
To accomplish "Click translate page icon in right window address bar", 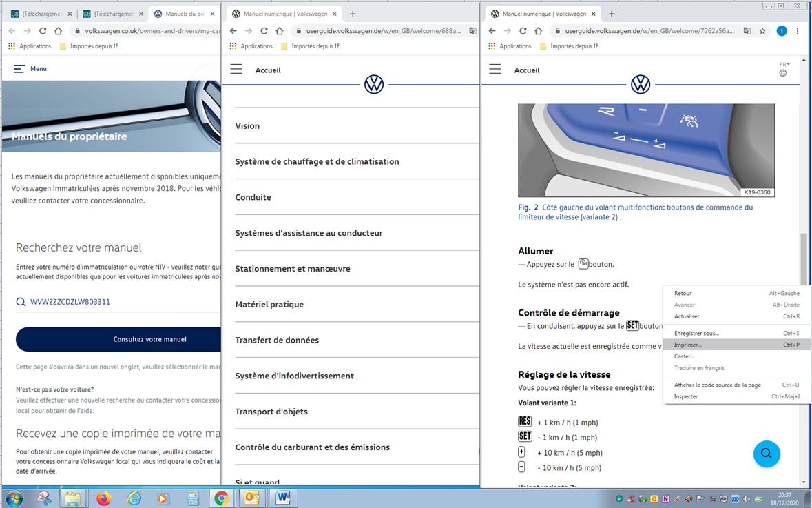I will coord(747,31).
